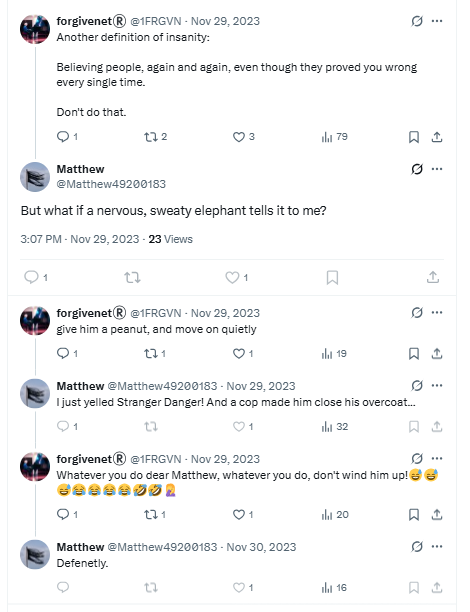Bookmark the 'Another definition of insanity' tweet
The image size is (470, 612).
point(414,137)
